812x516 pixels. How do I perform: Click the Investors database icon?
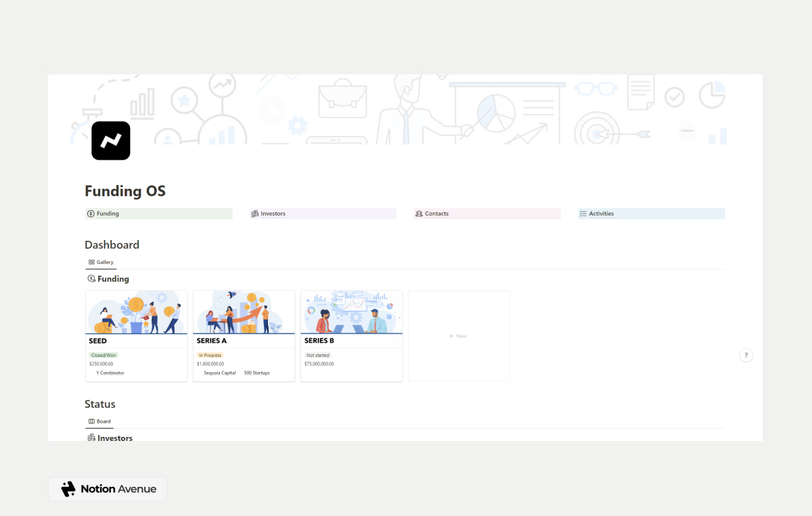90,438
